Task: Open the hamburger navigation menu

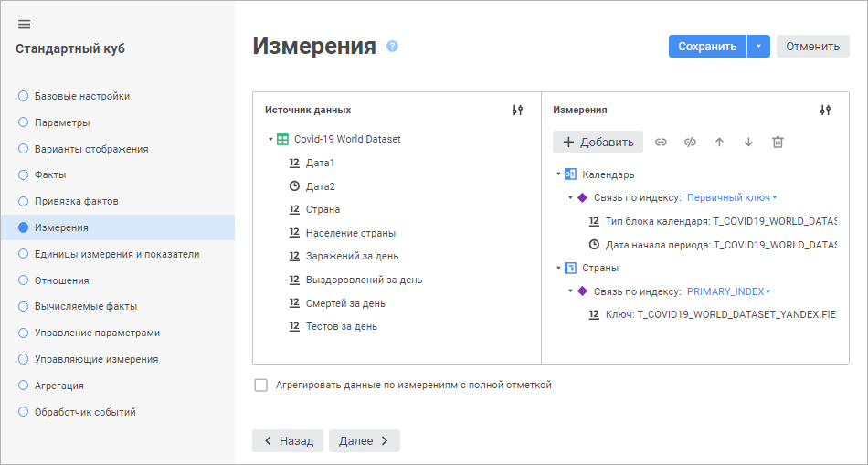Action: click(24, 24)
